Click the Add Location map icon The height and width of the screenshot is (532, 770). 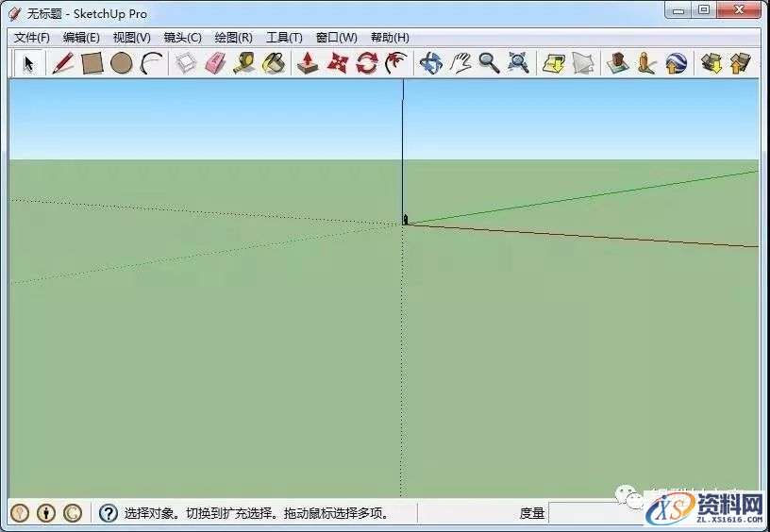(553, 63)
